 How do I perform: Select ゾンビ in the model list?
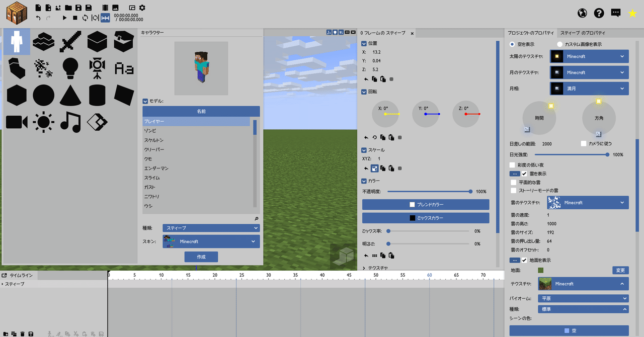[x=197, y=131]
